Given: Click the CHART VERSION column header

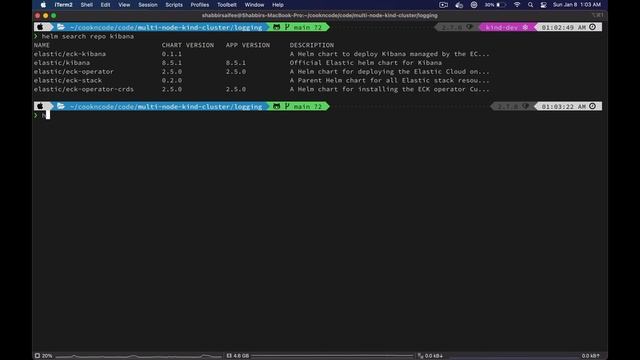Looking at the screenshot, I should click(188, 45).
